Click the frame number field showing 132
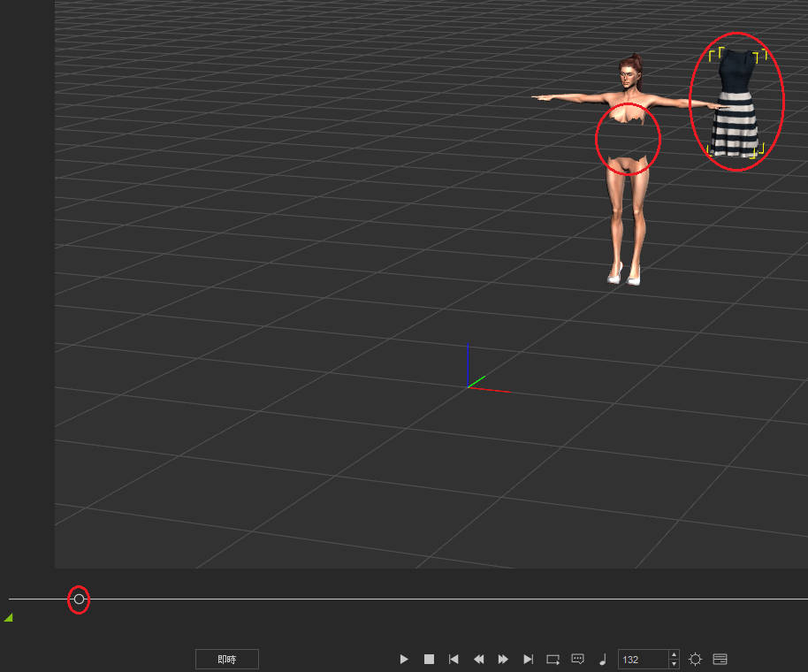 coord(643,659)
